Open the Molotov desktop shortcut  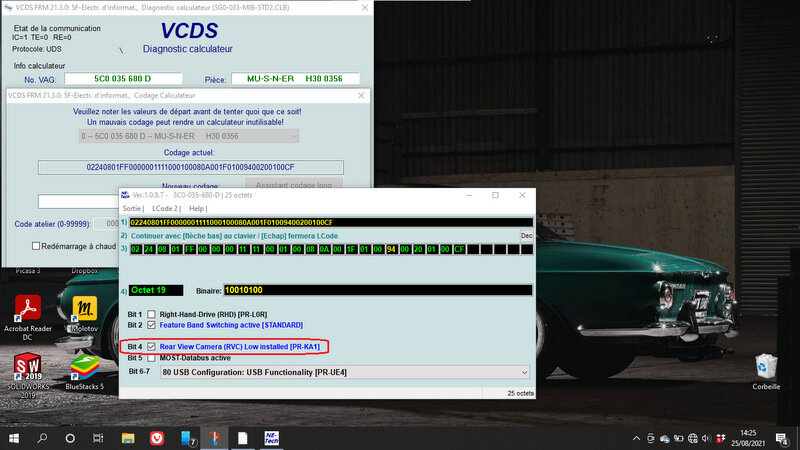pos(85,314)
